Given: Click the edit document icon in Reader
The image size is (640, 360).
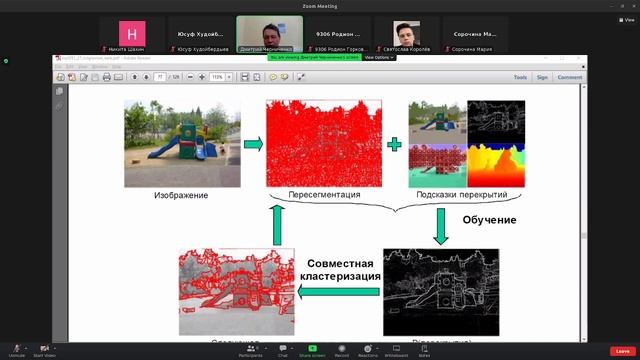Looking at the screenshot, I should click(84, 77).
